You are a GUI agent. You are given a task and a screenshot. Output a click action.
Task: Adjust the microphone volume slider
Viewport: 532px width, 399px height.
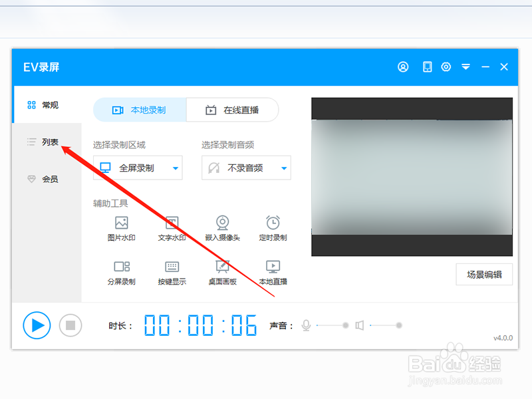click(x=332, y=325)
